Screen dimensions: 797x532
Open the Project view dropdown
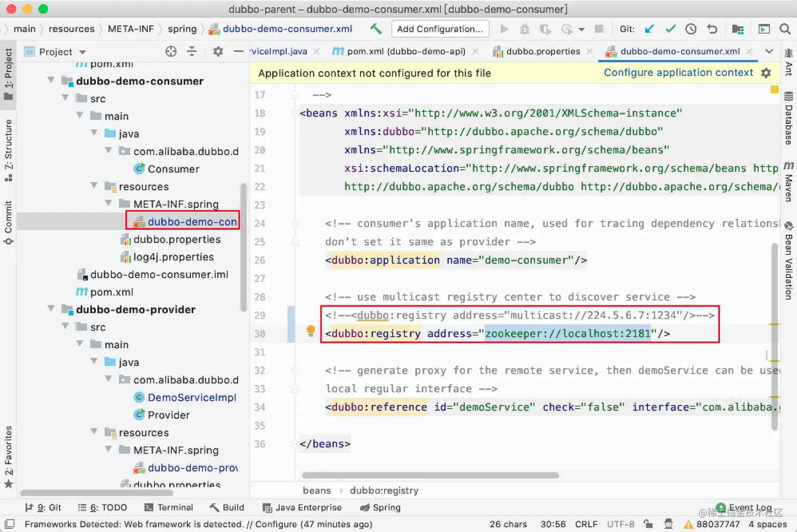click(82, 52)
